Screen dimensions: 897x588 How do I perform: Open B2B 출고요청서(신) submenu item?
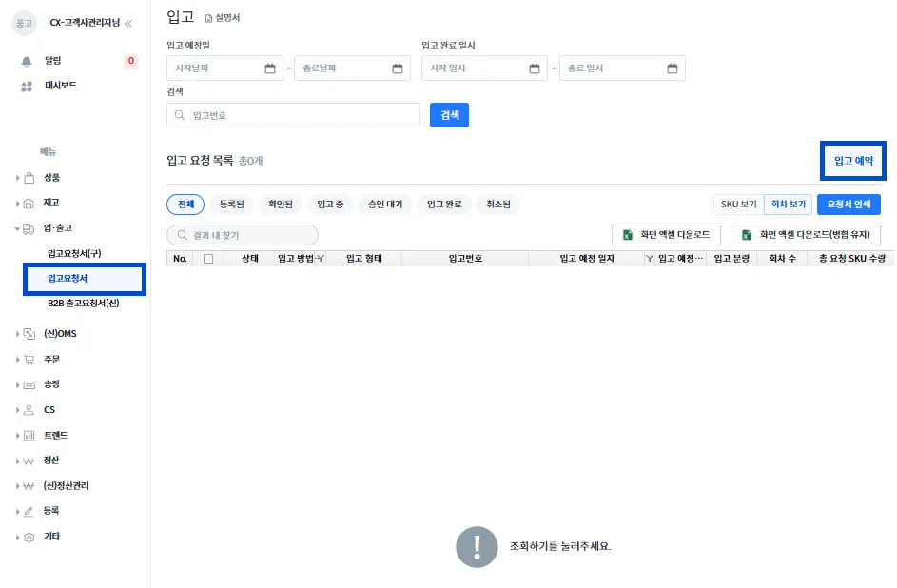pyautogui.click(x=84, y=304)
